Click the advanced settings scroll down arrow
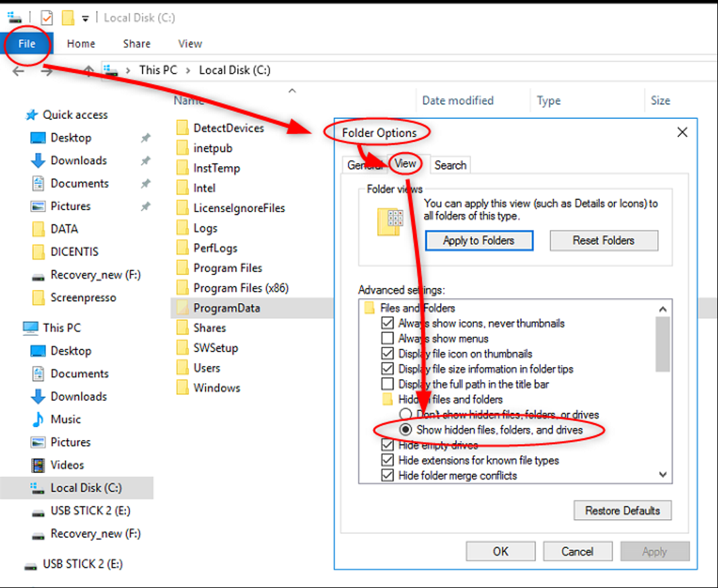718x588 pixels. point(663,474)
